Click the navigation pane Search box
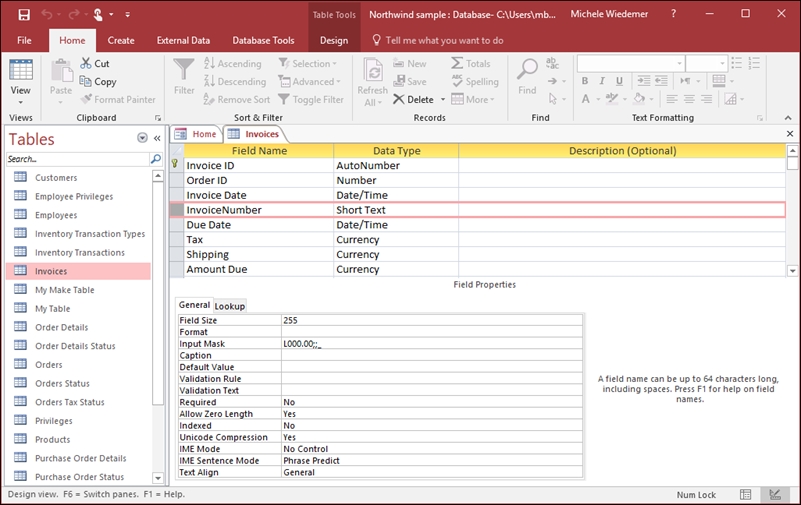 coord(78,159)
